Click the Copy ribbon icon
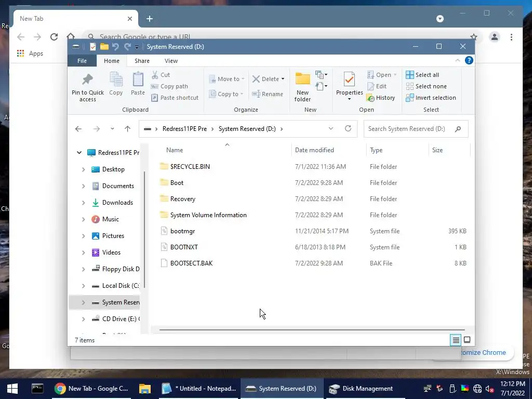This screenshot has width=532, height=399. point(116,79)
